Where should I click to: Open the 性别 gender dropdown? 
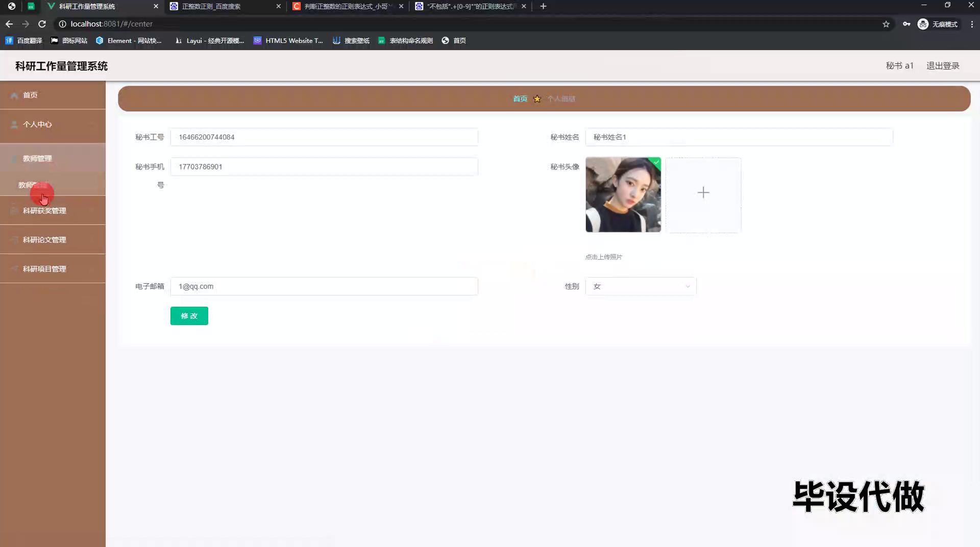pos(641,286)
